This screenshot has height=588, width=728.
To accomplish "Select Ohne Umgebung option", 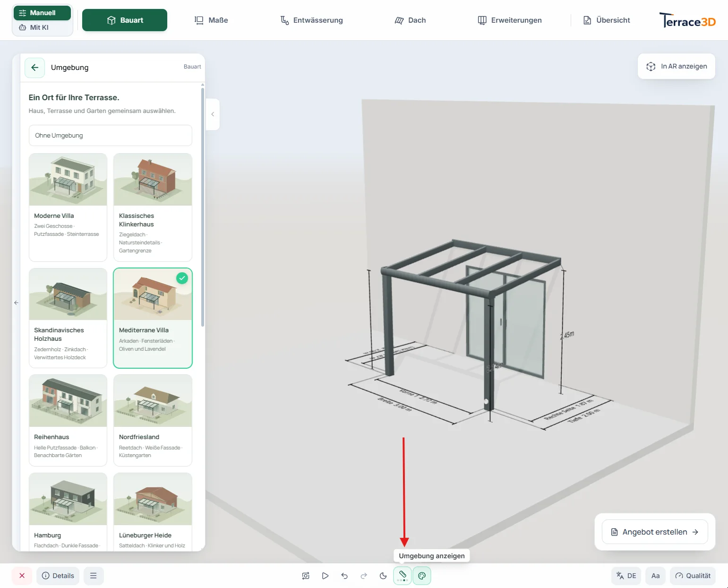I will tap(111, 136).
